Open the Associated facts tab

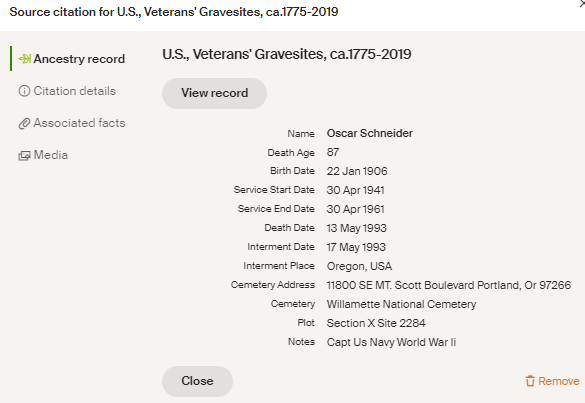pyautogui.click(x=72, y=123)
